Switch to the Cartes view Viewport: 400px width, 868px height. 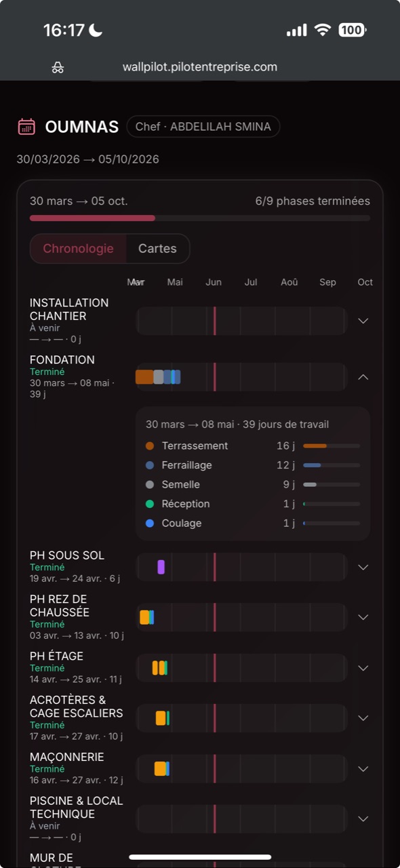[x=157, y=249]
